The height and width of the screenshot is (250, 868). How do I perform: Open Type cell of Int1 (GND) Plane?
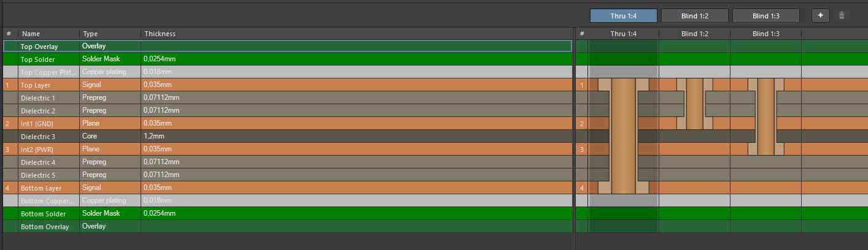pyautogui.click(x=110, y=123)
